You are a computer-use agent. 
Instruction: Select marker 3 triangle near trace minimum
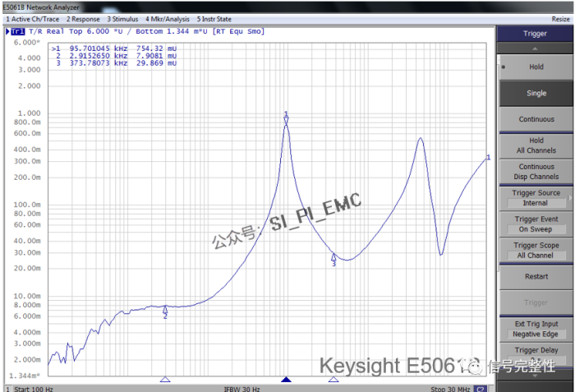333,256
